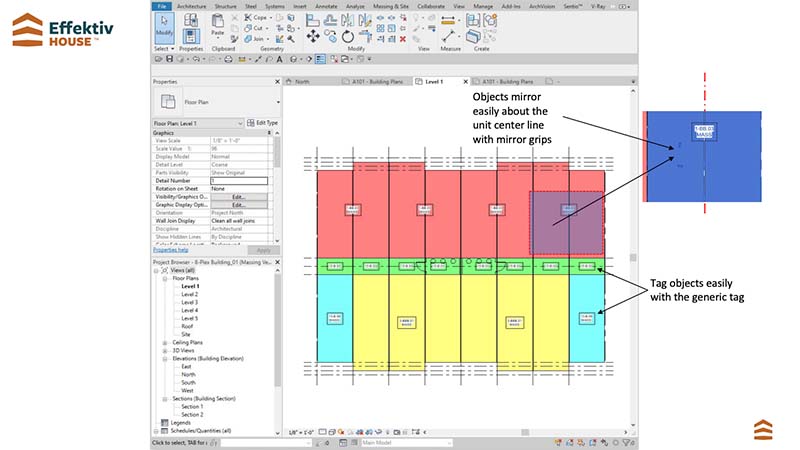Image resolution: width=800 pixels, height=450 pixels.
Task: Open the Floor Plan: Level 1 instance dropdown
Action: coord(240,122)
